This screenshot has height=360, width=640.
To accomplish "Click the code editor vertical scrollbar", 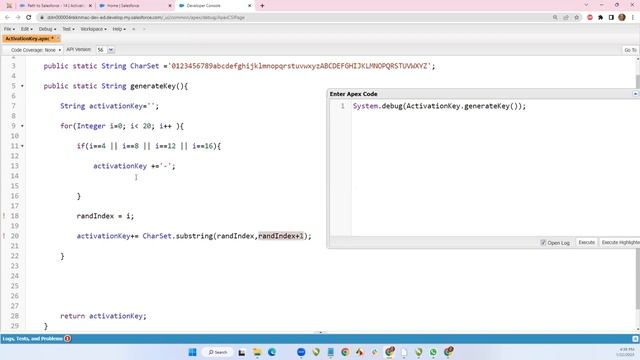I will [x=638, y=192].
